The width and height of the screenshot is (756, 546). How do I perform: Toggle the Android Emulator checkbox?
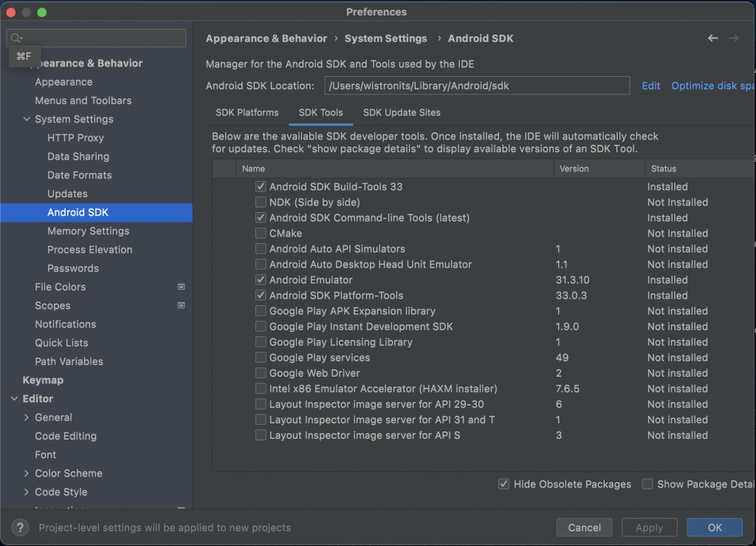point(261,280)
